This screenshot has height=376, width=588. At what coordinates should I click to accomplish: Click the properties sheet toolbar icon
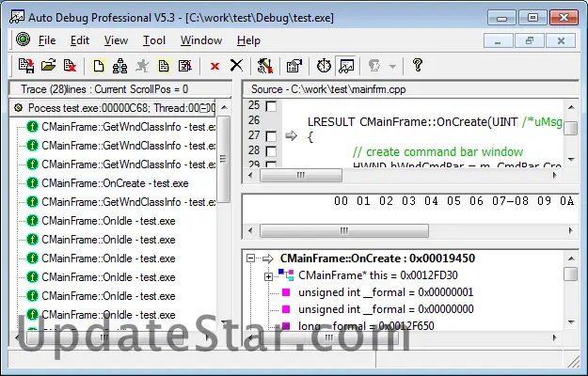click(294, 66)
